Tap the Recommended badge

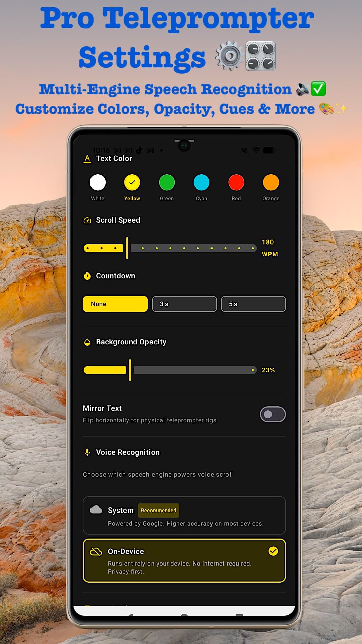[159, 511]
